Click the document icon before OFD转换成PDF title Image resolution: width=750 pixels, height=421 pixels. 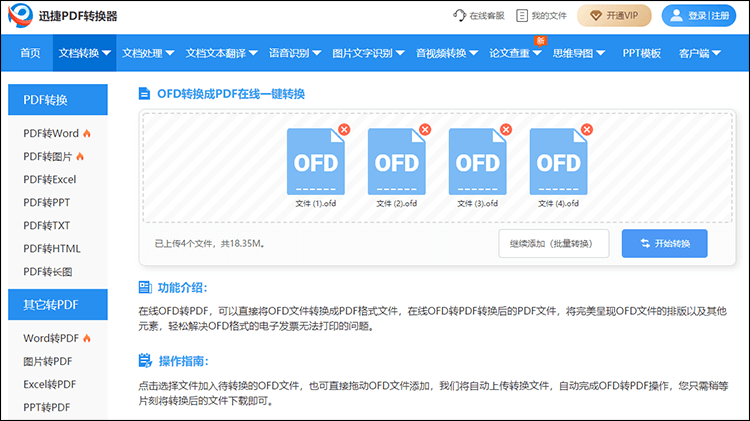point(144,94)
